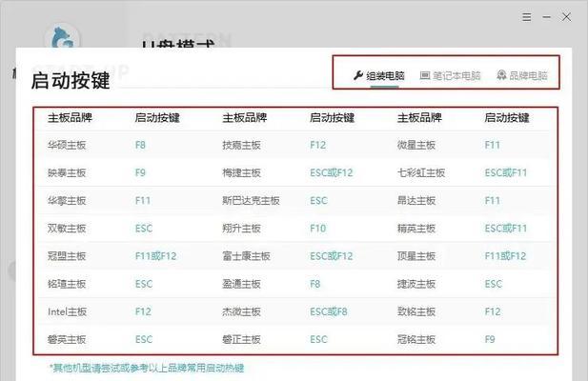
Task: Click ESC或F11 next to 精英主板
Action: coord(506,229)
